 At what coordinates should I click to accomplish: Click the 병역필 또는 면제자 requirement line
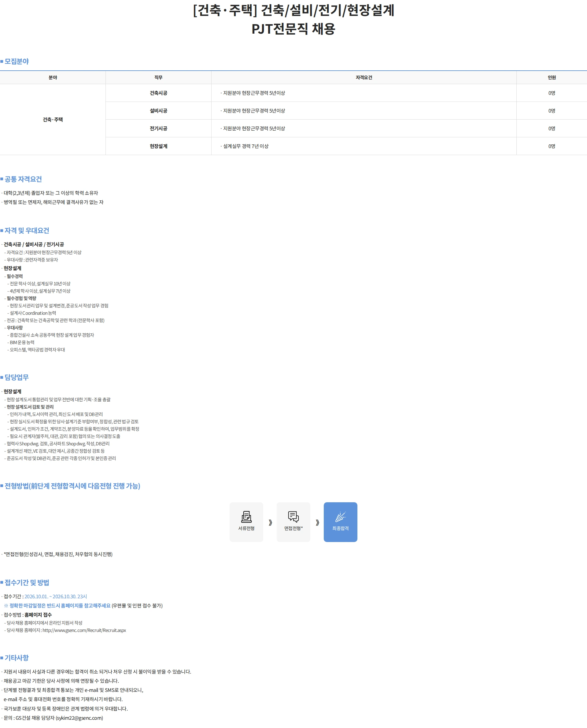coord(54,202)
